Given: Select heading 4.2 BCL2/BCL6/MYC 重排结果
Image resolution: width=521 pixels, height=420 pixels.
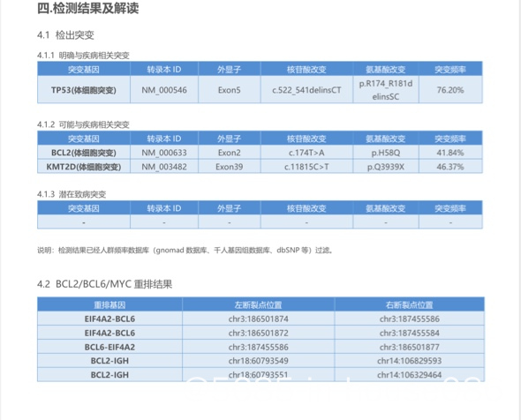Looking at the screenshot, I should 105,284.
